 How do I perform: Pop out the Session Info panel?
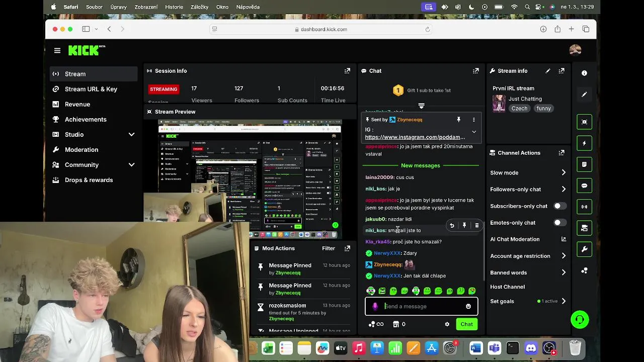point(347,71)
